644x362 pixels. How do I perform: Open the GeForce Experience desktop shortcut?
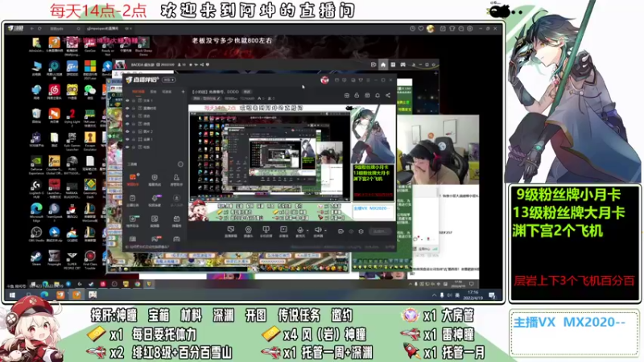[36, 163]
